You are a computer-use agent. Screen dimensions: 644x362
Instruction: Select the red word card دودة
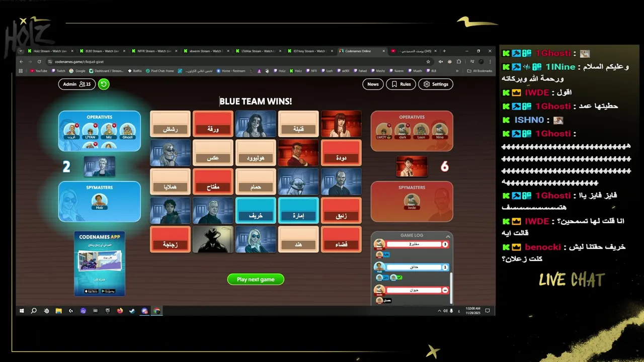(341, 153)
